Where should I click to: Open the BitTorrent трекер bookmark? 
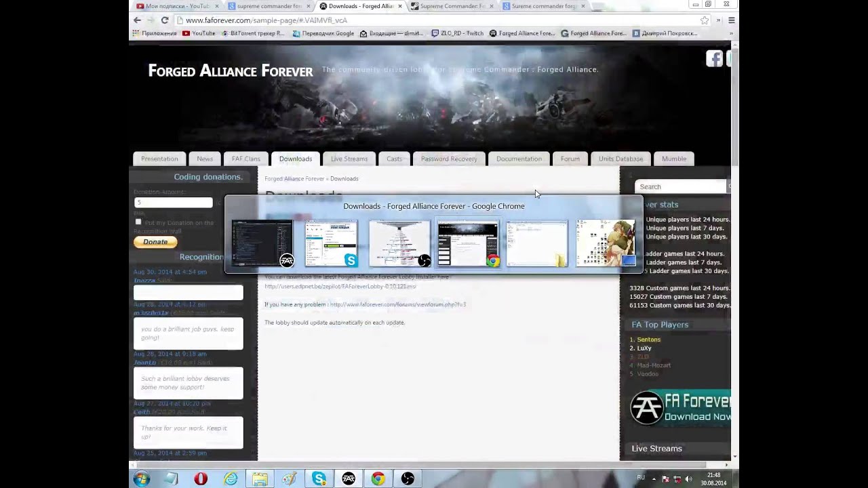[x=253, y=33]
